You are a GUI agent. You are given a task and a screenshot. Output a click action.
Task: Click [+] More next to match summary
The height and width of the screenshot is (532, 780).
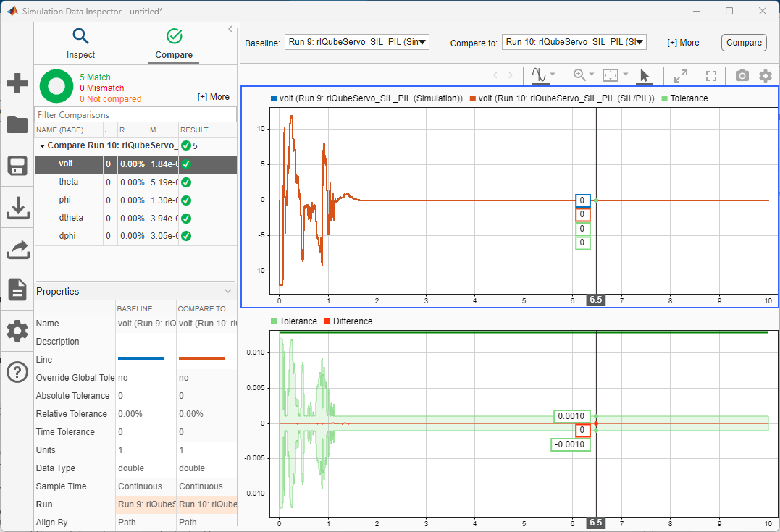[x=213, y=97]
